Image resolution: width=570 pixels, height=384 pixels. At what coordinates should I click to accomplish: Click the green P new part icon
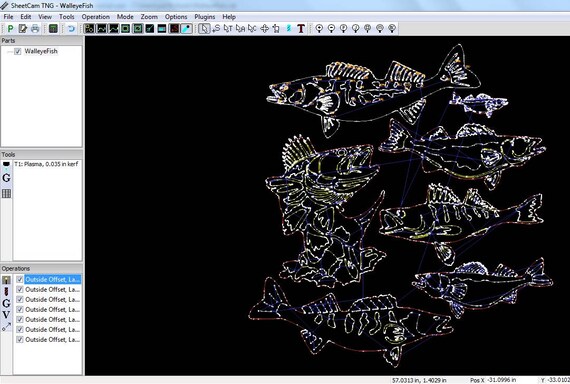pyautogui.click(x=11, y=28)
